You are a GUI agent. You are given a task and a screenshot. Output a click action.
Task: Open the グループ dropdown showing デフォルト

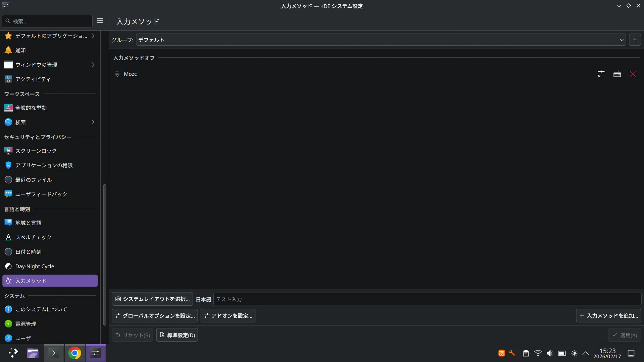tap(381, 40)
